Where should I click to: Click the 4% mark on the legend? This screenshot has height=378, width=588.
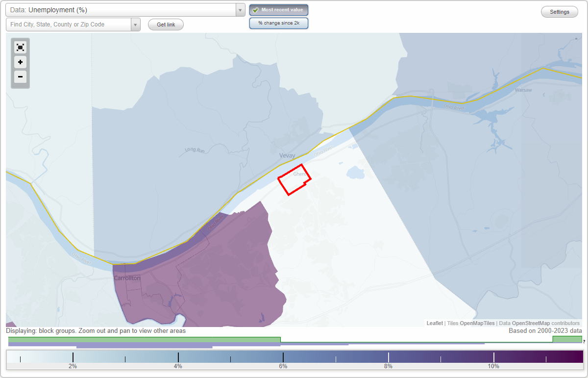178,366
